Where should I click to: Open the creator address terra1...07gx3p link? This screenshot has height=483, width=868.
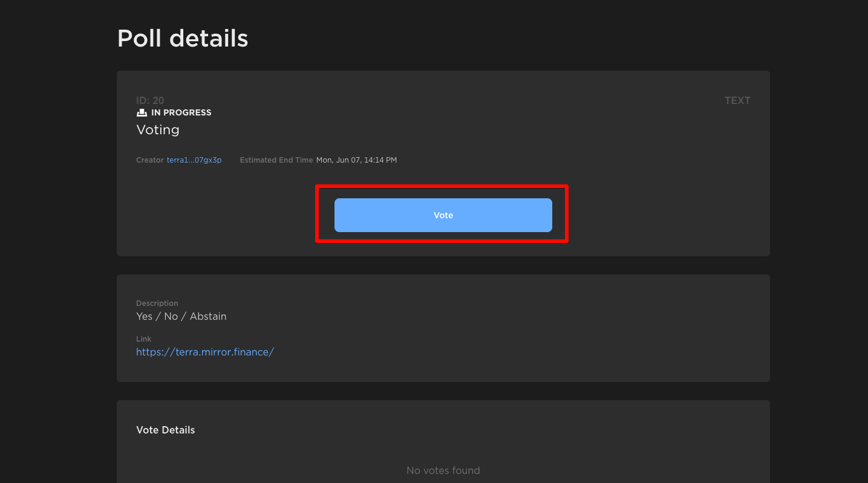[x=194, y=160]
